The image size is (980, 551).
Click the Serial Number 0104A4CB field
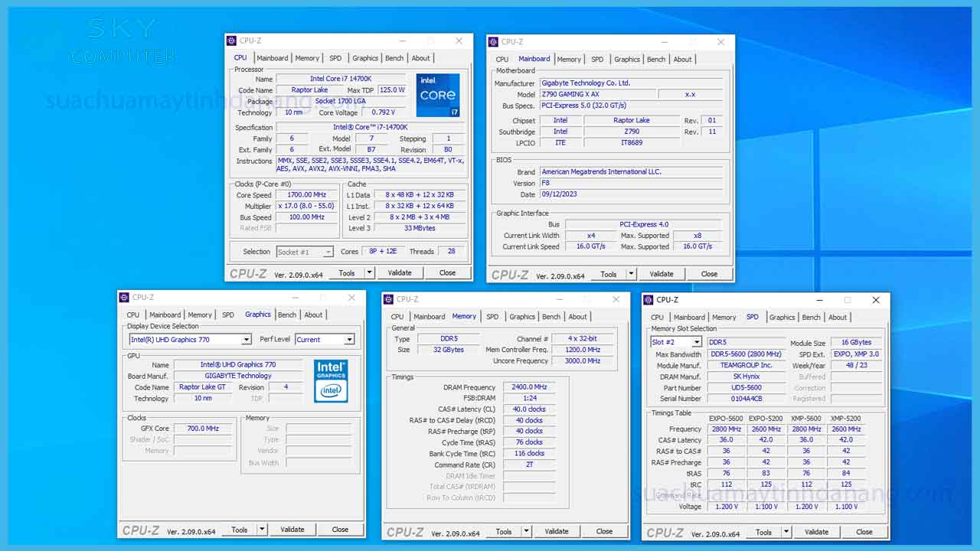tap(746, 399)
